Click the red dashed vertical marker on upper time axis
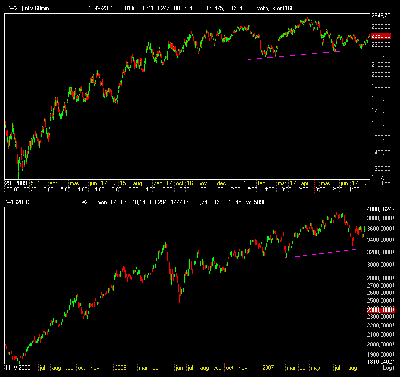The image size is (400, 377). click(315, 187)
